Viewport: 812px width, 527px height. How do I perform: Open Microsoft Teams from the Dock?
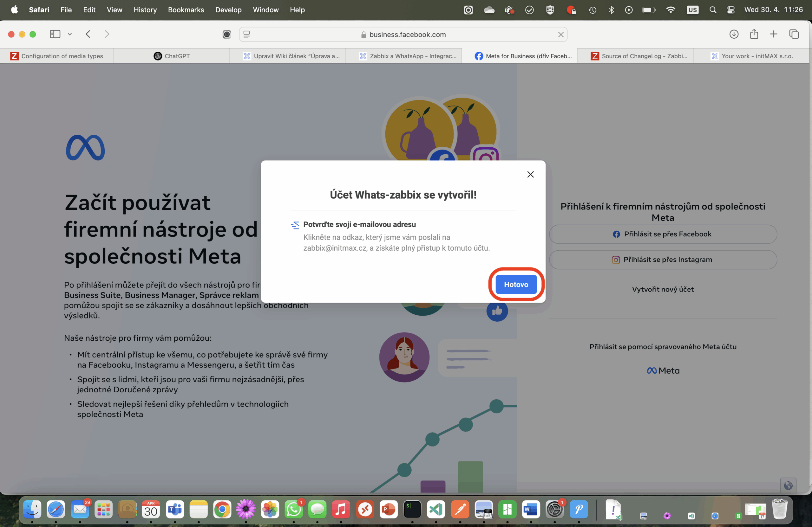(175, 509)
